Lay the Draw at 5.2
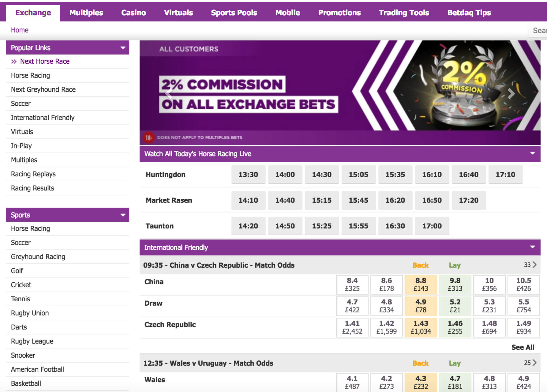Viewport: 547px width, 392px height. pos(455,306)
